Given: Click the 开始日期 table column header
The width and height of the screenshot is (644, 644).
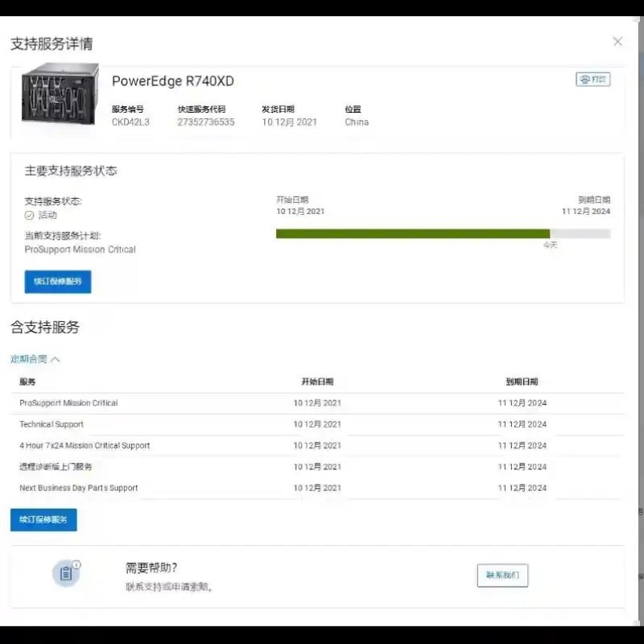Looking at the screenshot, I should pos(317,382).
